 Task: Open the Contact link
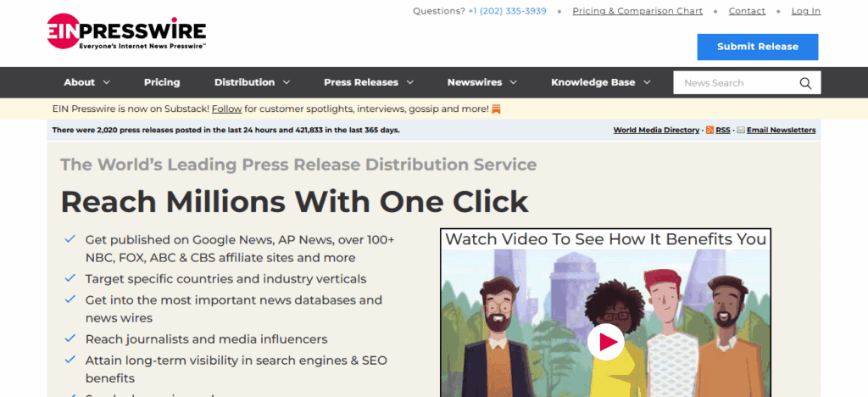point(747,11)
